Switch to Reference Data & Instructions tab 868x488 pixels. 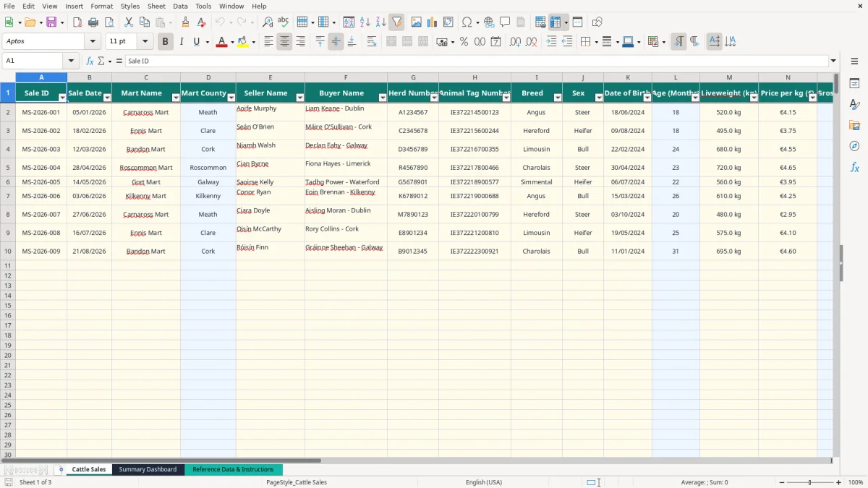[x=233, y=470]
